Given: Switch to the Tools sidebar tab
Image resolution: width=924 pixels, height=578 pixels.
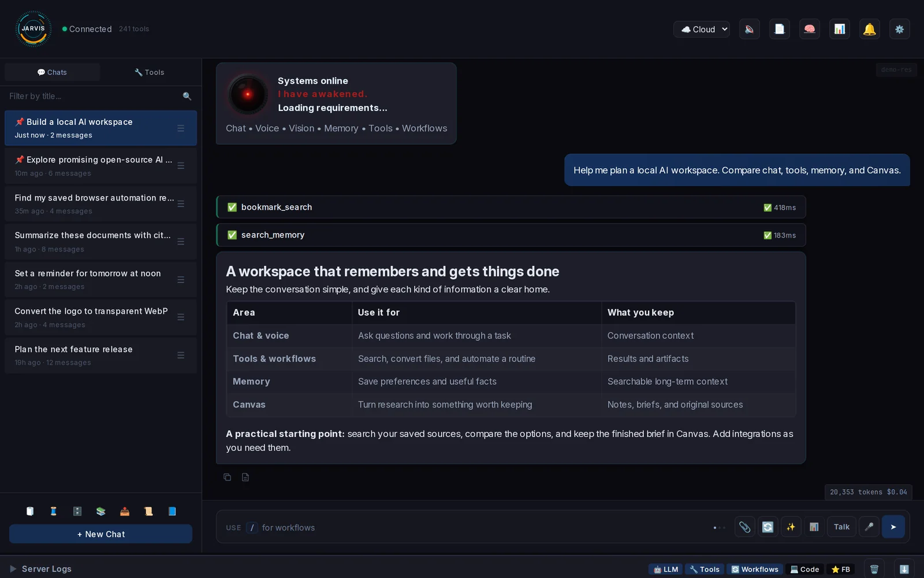Looking at the screenshot, I should [x=149, y=72].
